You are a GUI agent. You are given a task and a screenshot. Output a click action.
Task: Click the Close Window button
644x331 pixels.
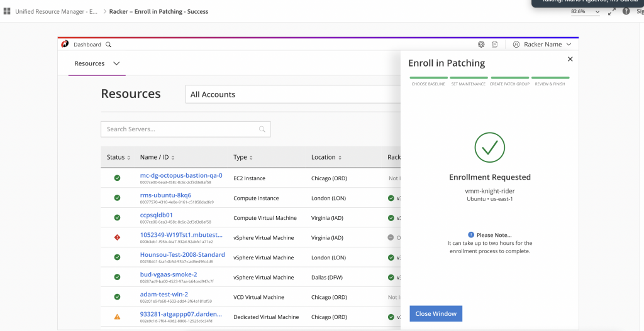click(436, 313)
